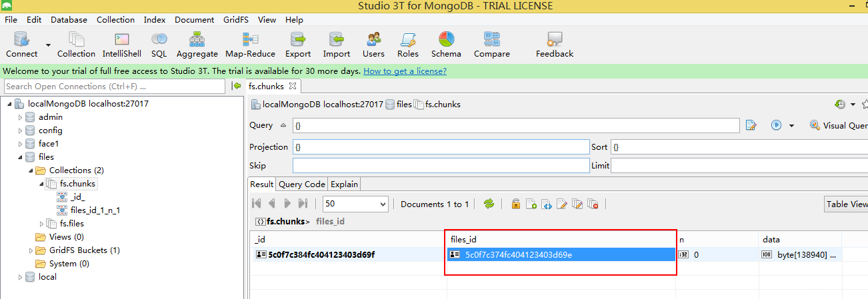Click into the Sort input field

click(739, 147)
